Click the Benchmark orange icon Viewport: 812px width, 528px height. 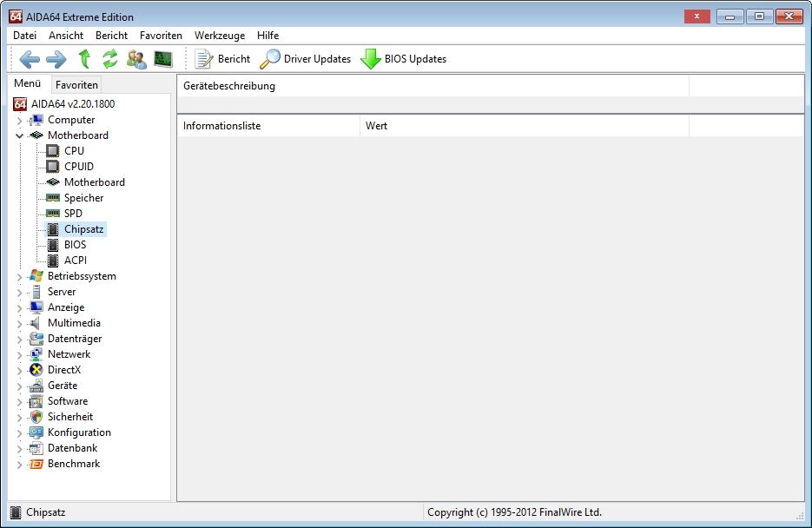pos(36,464)
